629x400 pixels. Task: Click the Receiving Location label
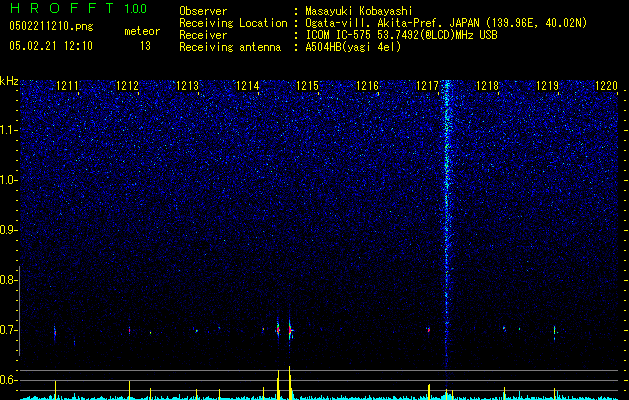click(233, 23)
